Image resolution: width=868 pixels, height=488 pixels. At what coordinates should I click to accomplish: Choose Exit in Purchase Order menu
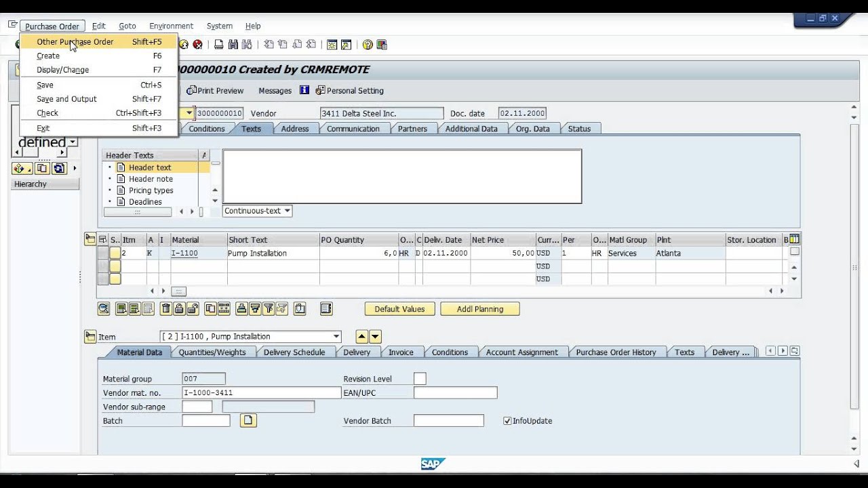pos(99,128)
